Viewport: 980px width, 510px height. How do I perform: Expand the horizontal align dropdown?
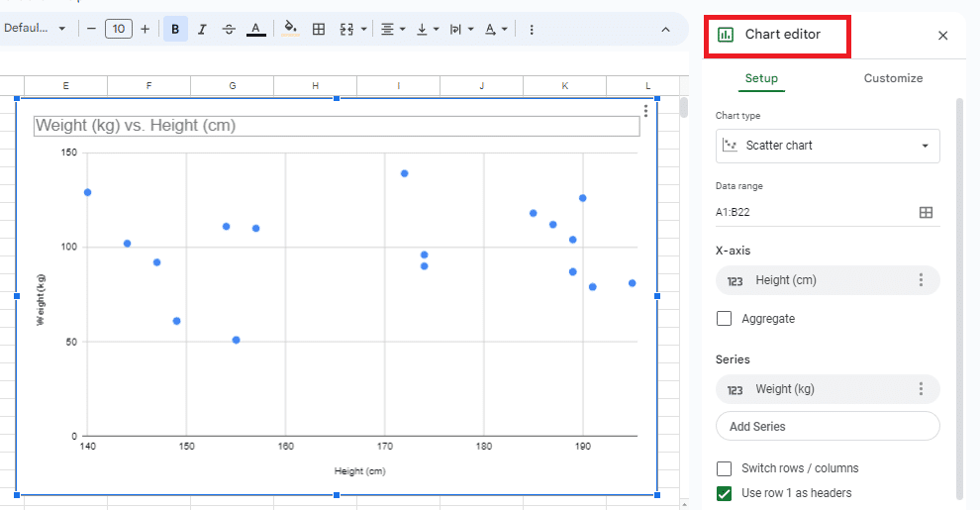point(394,30)
